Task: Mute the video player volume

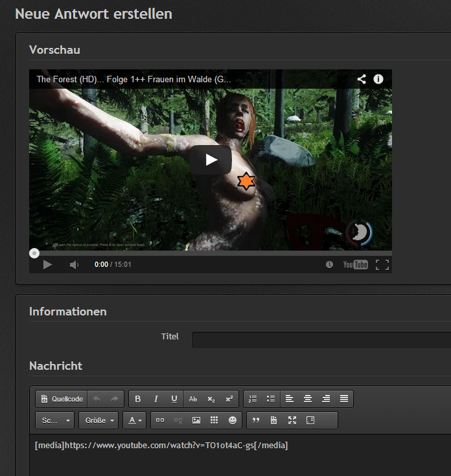Action: pos(74,264)
